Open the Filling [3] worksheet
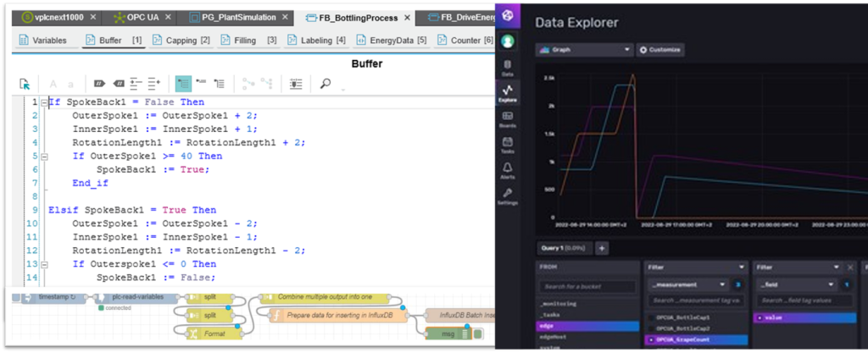 click(x=248, y=40)
